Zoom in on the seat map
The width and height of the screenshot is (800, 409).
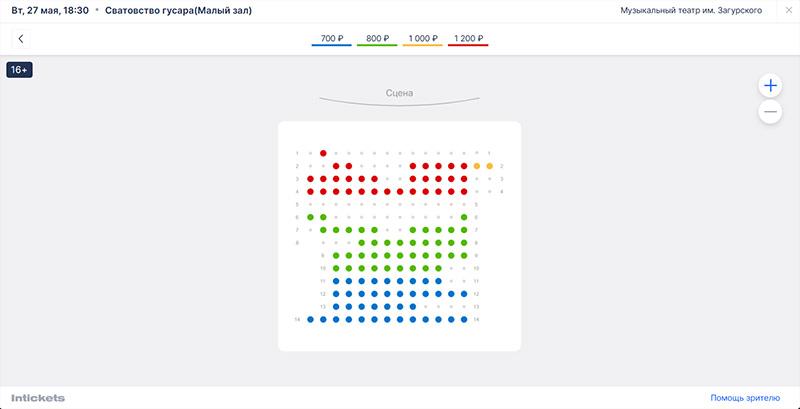point(770,85)
